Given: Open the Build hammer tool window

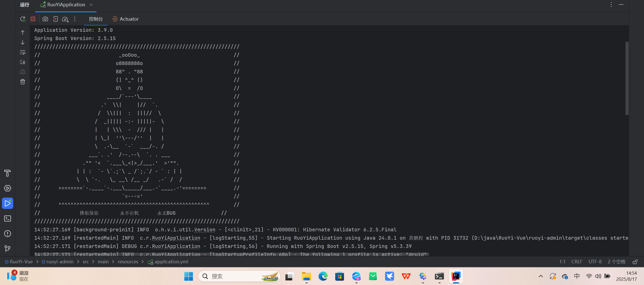Looking at the screenshot, I should pyautogui.click(x=8, y=173).
